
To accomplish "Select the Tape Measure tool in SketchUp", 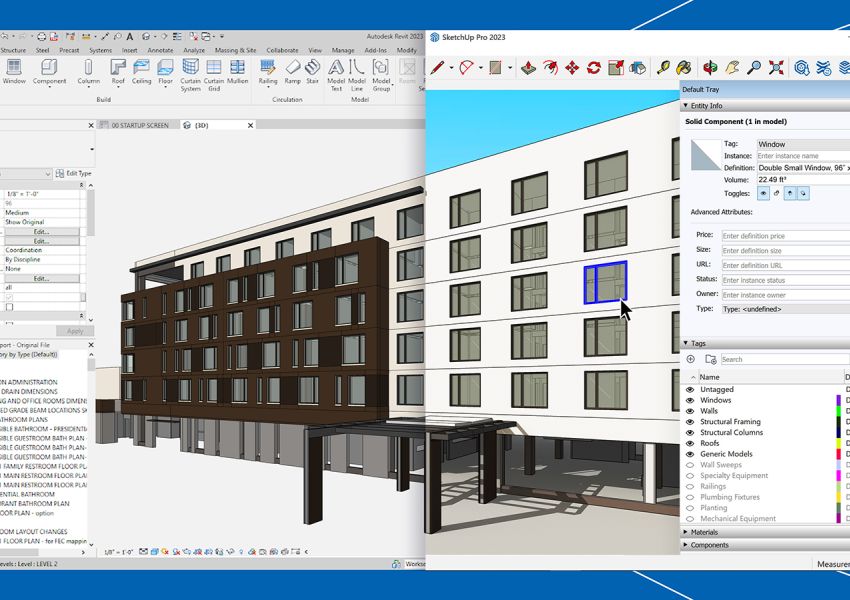I will [x=662, y=68].
